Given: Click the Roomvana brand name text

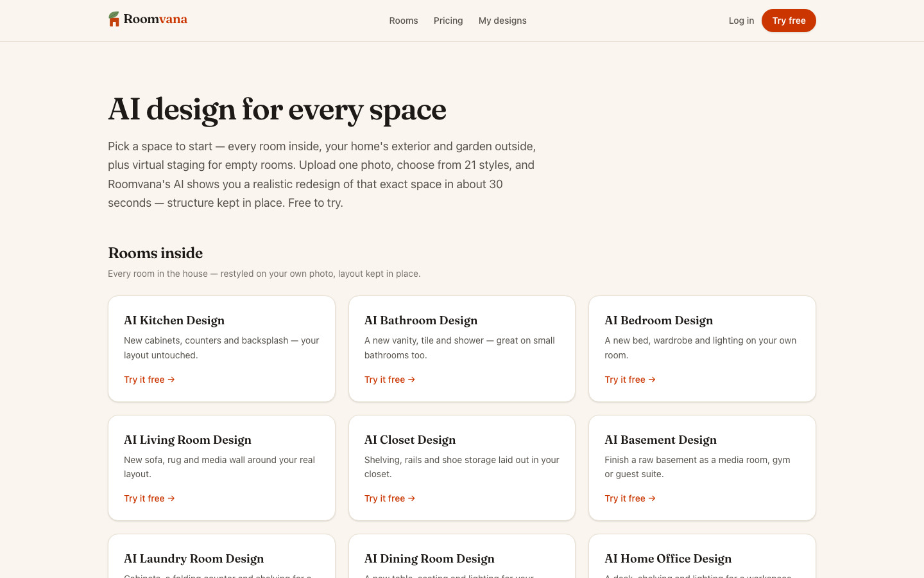Looking at the screenshot, I should tap(155, 19).
